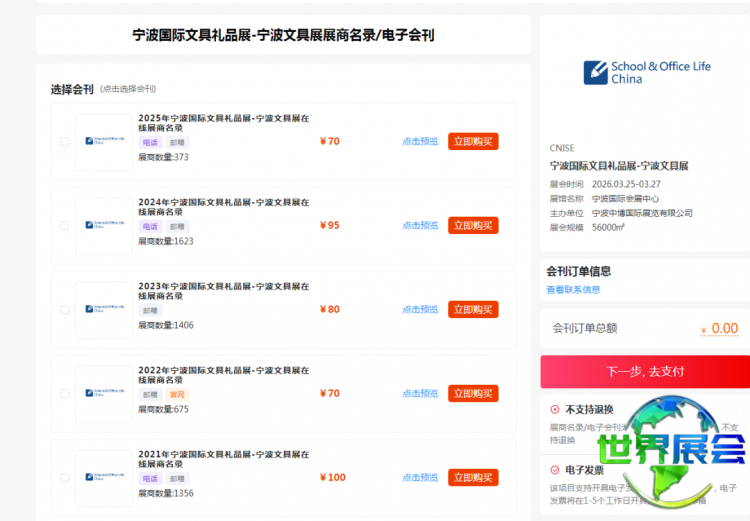Click the 电子发票 checkmark icon
The width and height of the screenshot is (750, 521).
pyautogui.click(x=555, y=469)
